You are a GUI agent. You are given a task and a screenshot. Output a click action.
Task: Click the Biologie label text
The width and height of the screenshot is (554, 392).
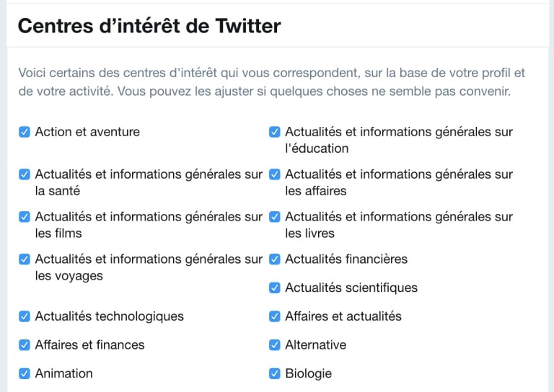[308, 373]
